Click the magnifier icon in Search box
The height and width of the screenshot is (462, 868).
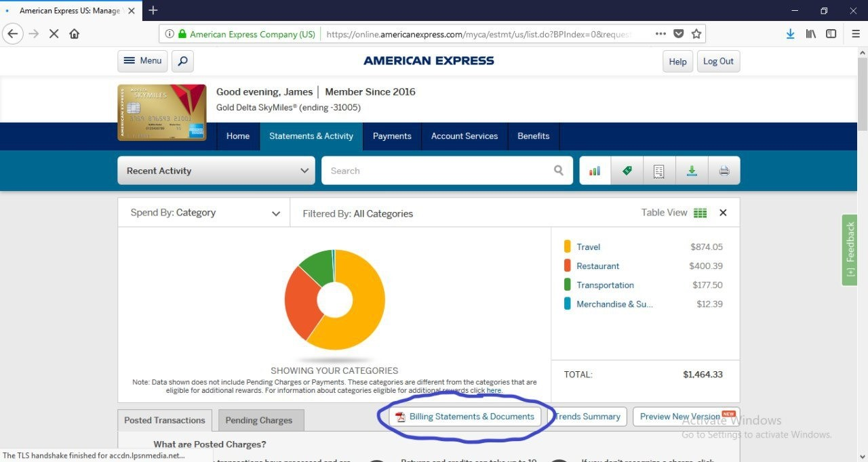click(559, 171)
